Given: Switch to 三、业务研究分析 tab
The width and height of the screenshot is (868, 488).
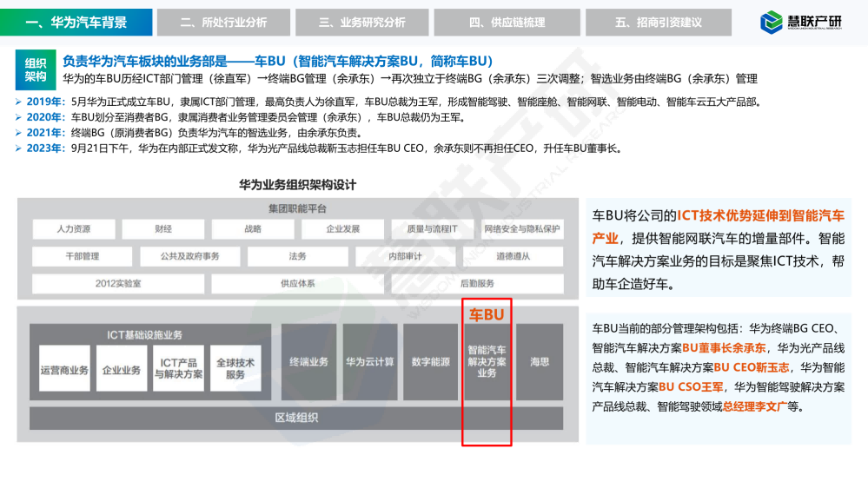Looking at the screenshot, I should tap(362, 22).
